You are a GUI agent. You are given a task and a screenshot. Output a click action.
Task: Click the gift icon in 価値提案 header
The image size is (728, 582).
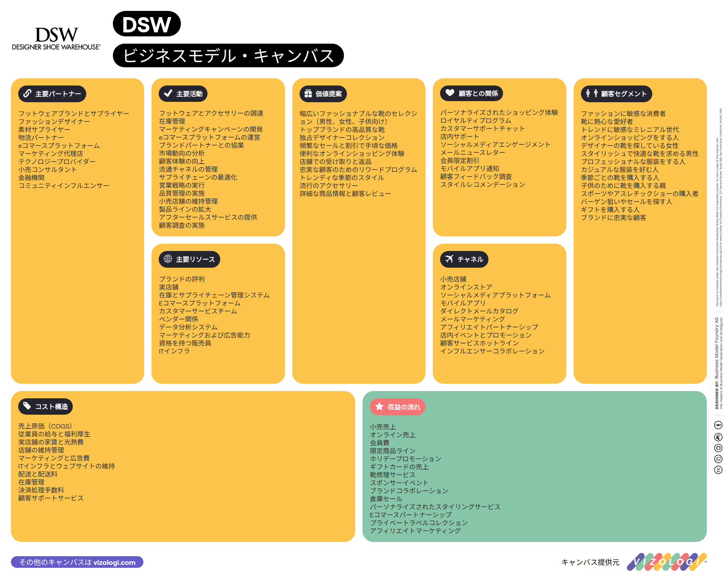(308, 93)
